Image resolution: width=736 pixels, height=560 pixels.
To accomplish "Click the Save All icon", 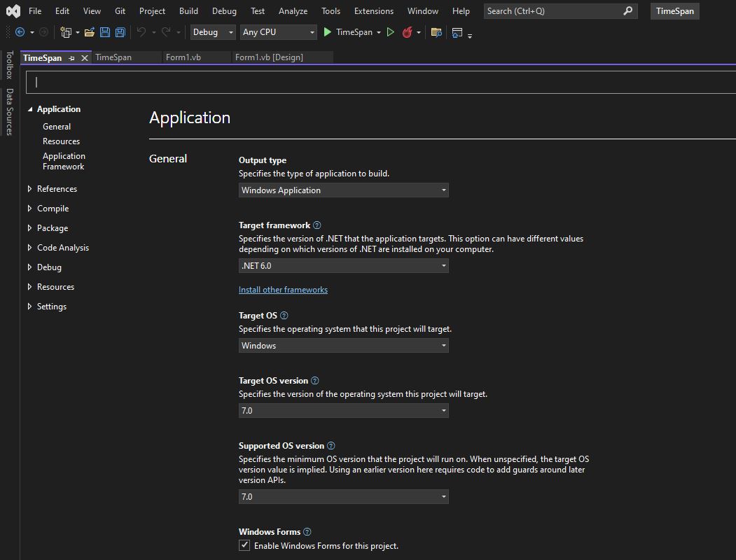I will coord(119,32).
